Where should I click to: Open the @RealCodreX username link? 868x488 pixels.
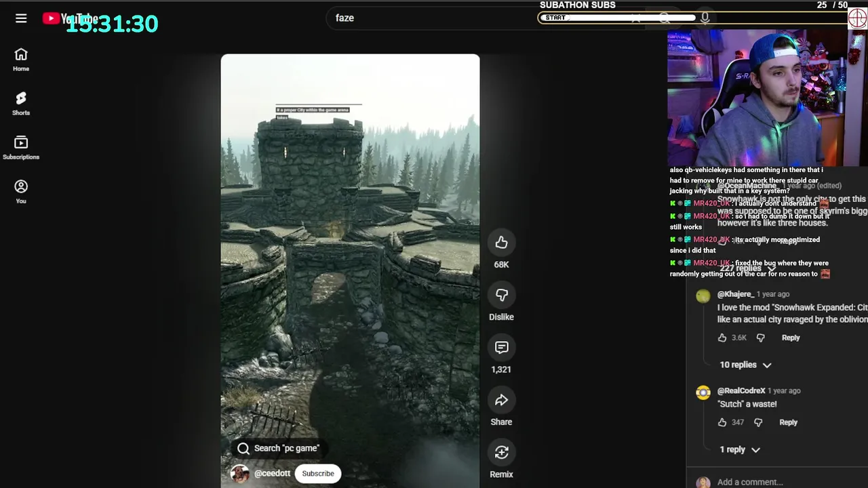point(741,390)
